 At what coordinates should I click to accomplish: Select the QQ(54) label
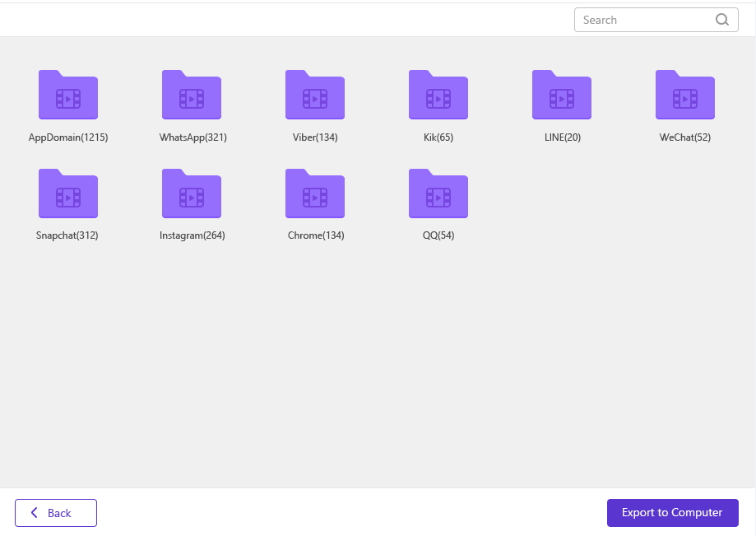[438, 235]
